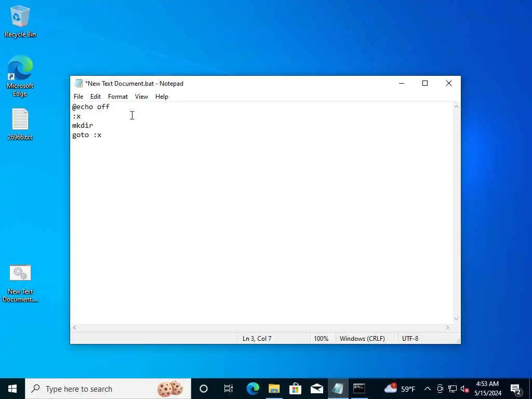Open the View menu in Notepad
This screenshot has height=399, width=532.
tap(141, 97)
